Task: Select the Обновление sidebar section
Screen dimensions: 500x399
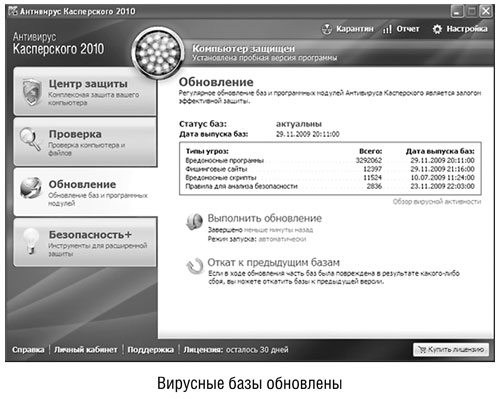Action: pos(85,192)
